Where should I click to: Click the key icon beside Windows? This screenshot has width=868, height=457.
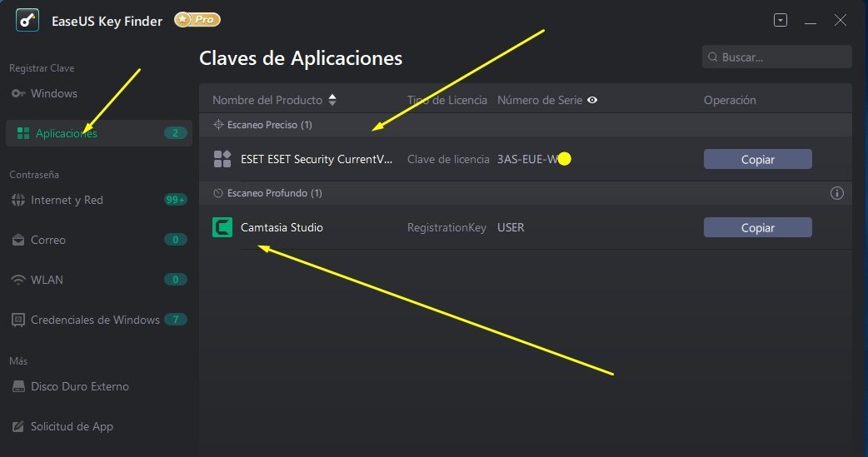pos(18,93)
